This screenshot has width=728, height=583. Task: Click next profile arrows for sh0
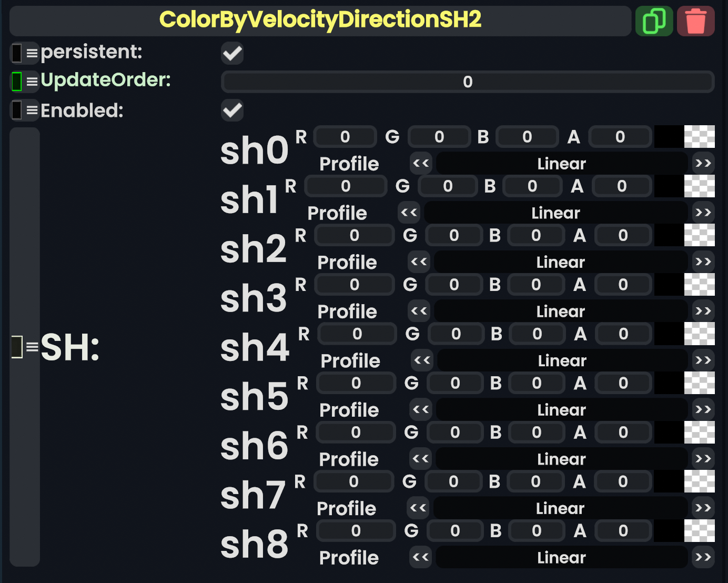703,164
